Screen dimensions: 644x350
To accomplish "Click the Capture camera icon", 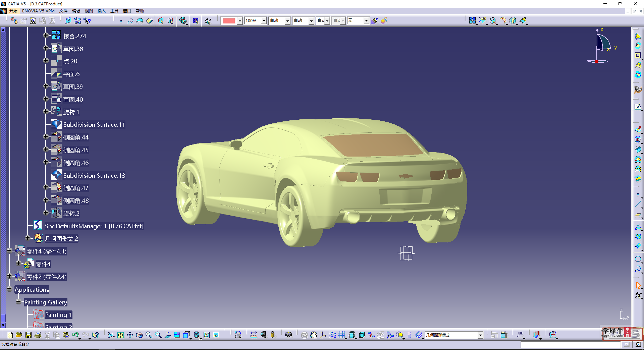I will [x=288, y=335].
